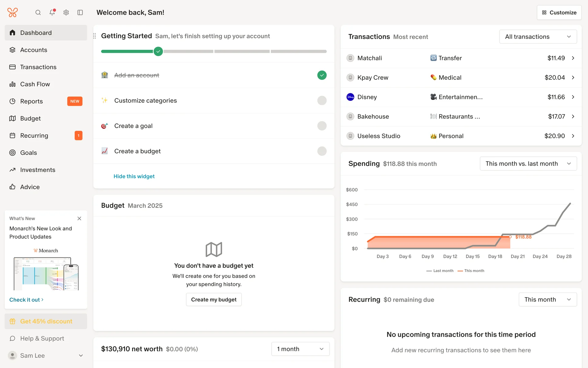
Task: Expand This month vs. last month dropdown
Action: tap(528, 164)
